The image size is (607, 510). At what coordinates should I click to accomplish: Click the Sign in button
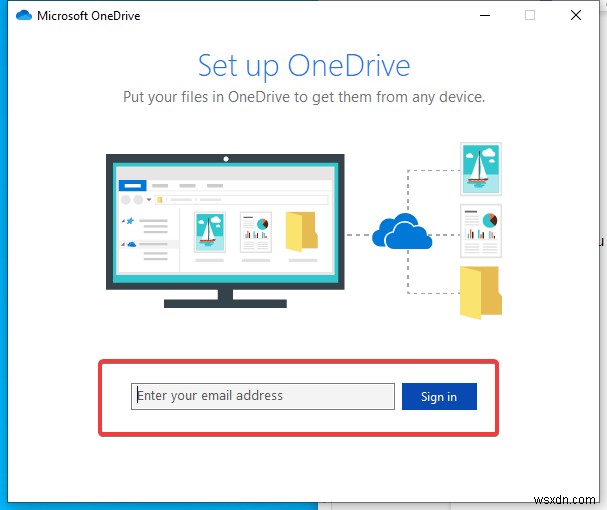[x=439, y=396]
